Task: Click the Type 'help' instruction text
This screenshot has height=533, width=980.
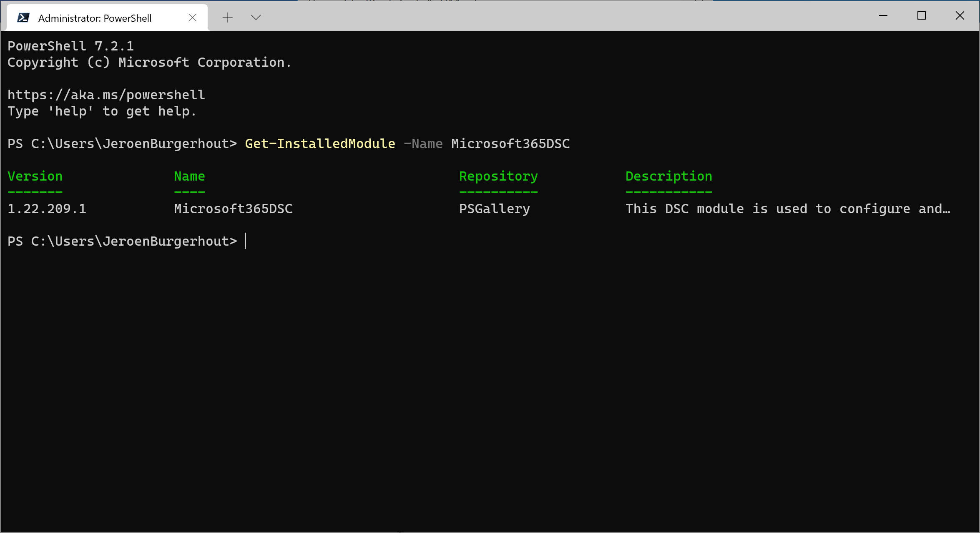Action: [x=101, y=111]
